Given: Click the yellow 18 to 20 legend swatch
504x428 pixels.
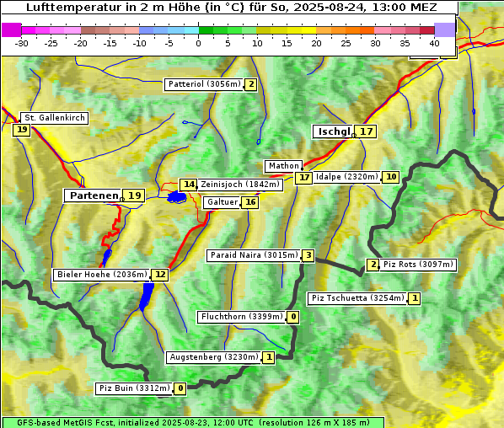Looking at the screenshot, I should pos(309,30).
